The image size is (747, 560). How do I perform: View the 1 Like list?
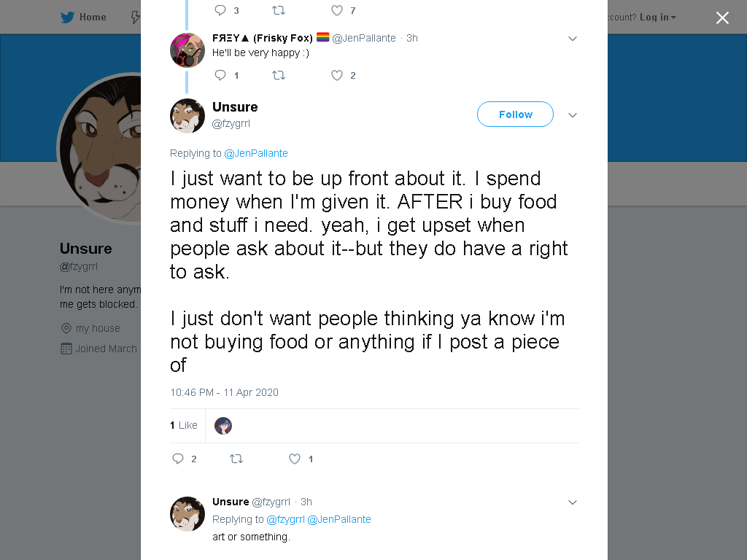coord(183,425)
